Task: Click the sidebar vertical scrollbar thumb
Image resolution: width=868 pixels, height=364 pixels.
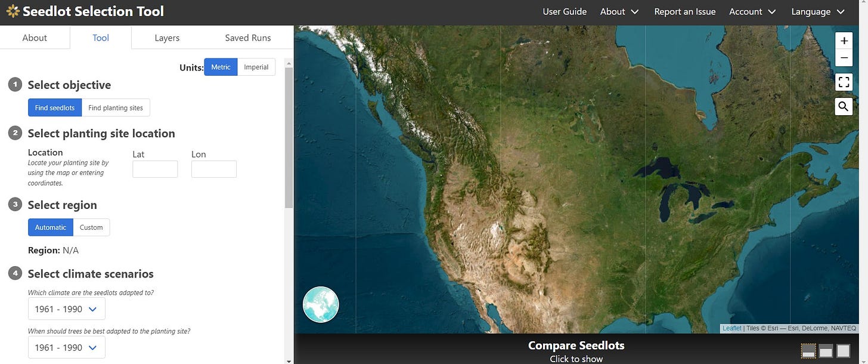Action: tap(289, 137)
